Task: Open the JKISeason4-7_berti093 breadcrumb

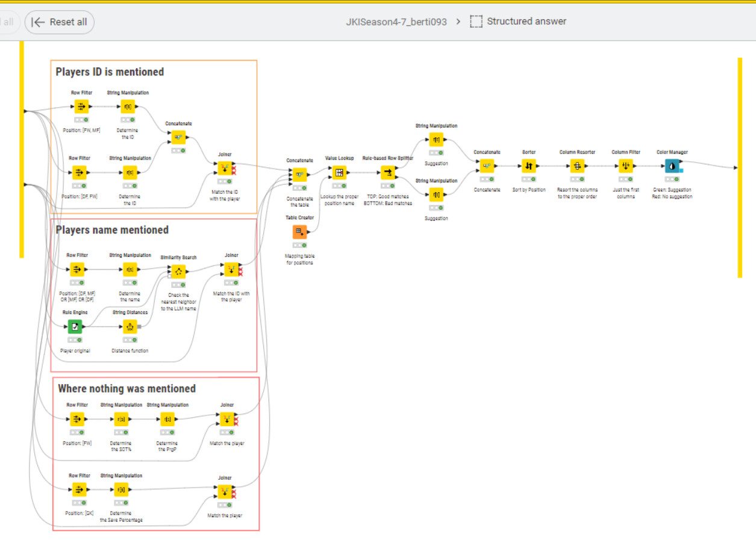Action: [x=396, y=22]
